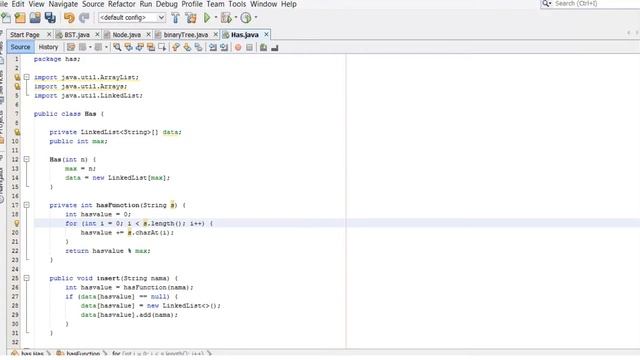Jump to the last edit location icon
The image size is (640, 360).
click(x=71, y=47)
